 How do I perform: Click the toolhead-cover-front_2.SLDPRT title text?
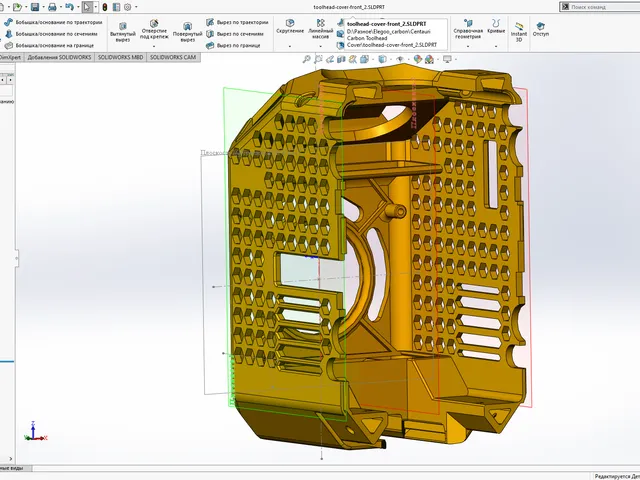click(349, 7)
